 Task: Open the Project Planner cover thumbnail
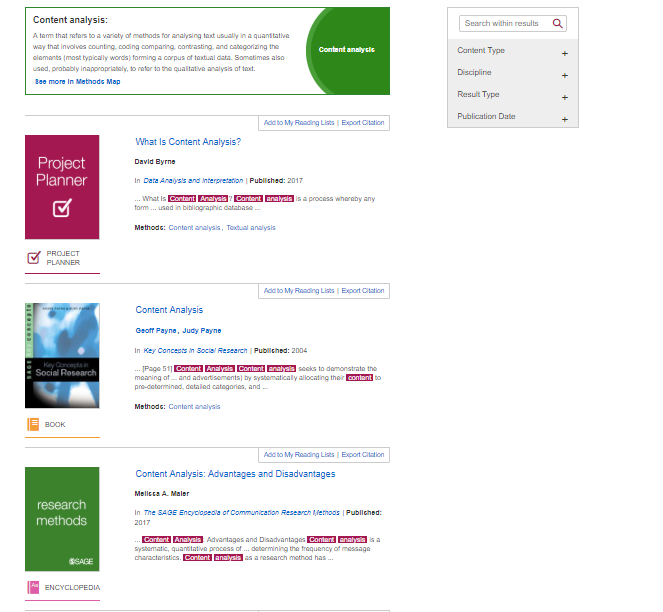tap(62, 187)
